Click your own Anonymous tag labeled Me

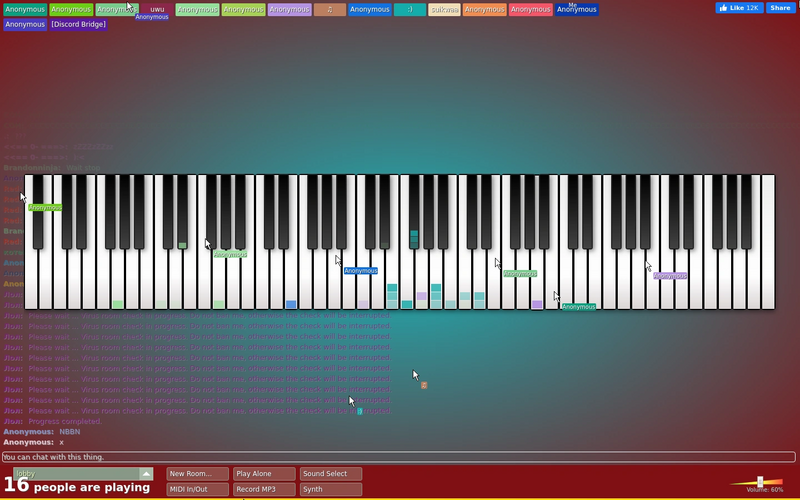[x=577, y=9]
